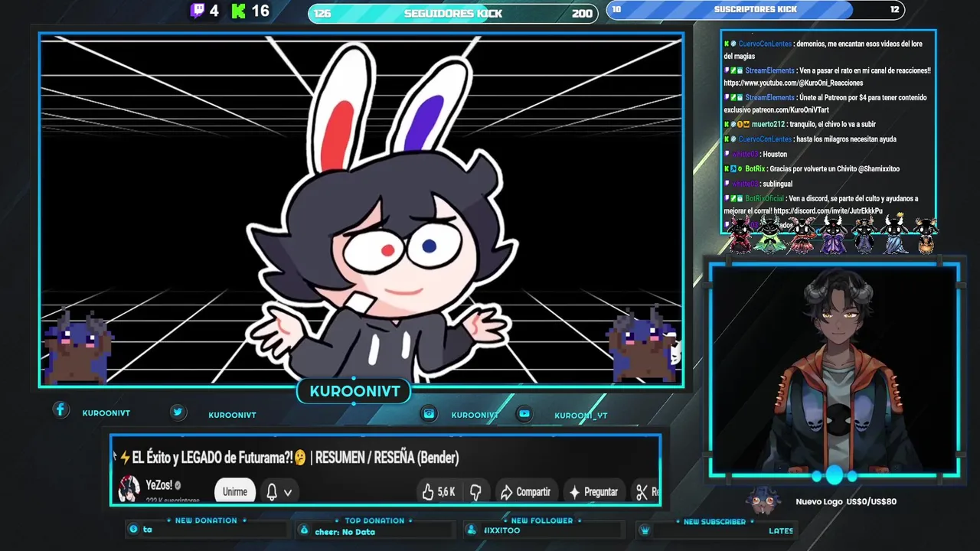This screenshot has width=980, height=551.
Task: Click the Futurama video title text
Action: (x=296, y=458)
